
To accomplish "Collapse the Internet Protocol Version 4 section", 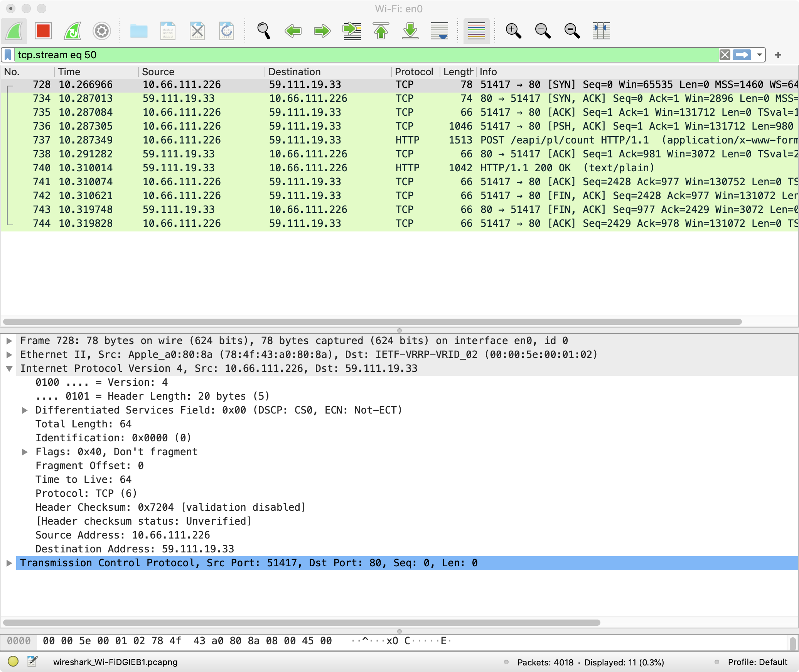I will click(9, 369).
